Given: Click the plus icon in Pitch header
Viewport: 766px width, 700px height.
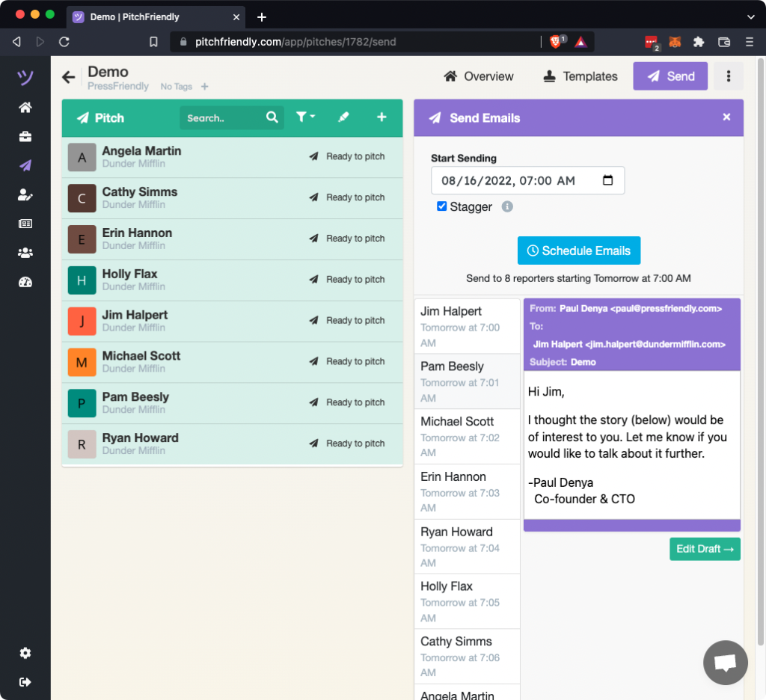Looking at the screenshot, I should point(382,117).
